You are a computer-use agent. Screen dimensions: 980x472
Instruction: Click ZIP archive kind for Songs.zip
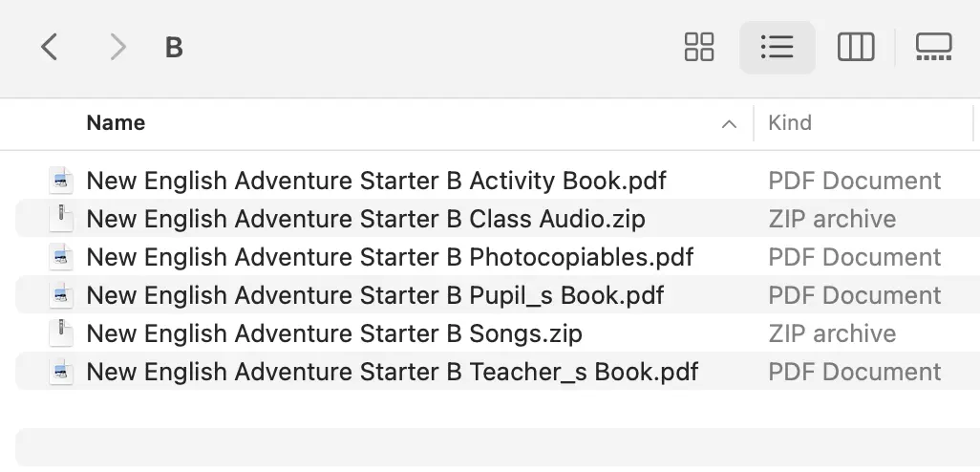(x=832, y=333)
